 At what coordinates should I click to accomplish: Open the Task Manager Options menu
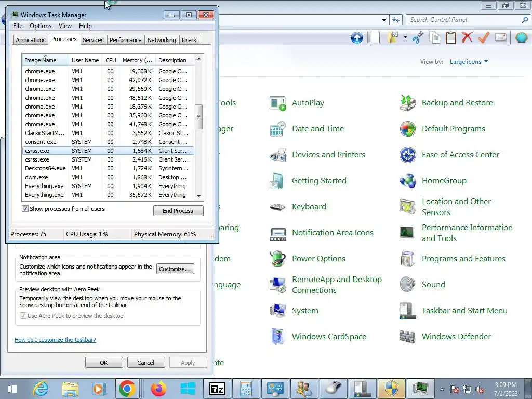[41, 26]
